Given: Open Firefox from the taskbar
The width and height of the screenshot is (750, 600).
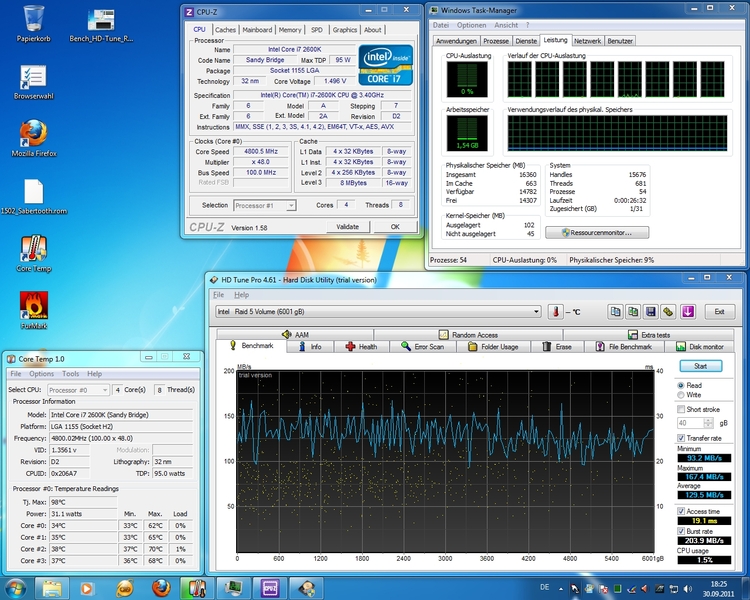Looking at the screenshot, I should (x=161, y=588).
